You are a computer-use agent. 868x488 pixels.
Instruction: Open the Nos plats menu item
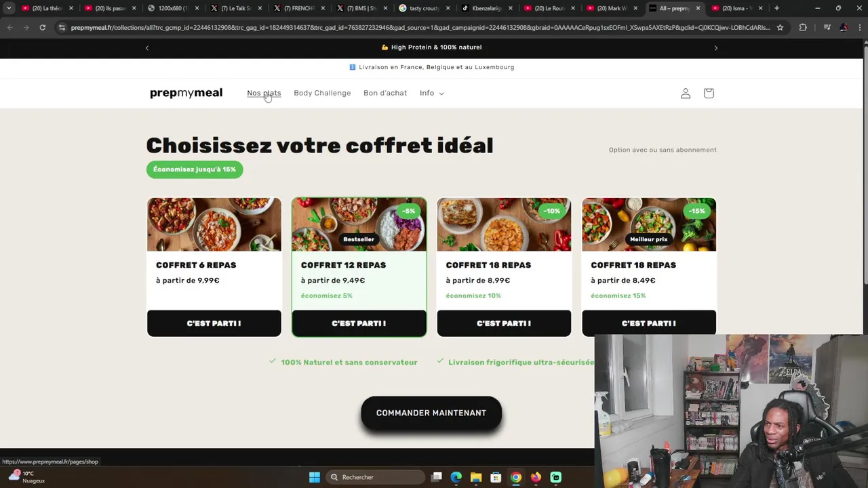pos(264,93)
